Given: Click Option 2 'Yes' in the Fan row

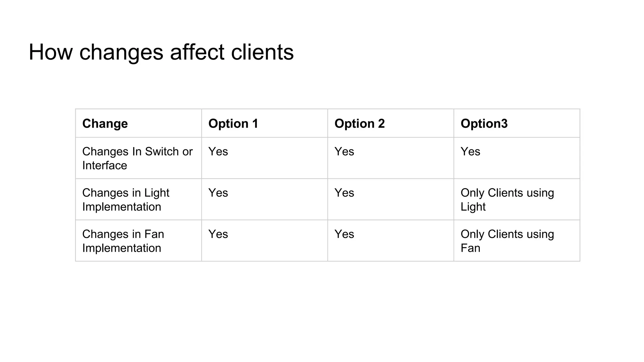Looking at the screenshot, I should point(344,234).
